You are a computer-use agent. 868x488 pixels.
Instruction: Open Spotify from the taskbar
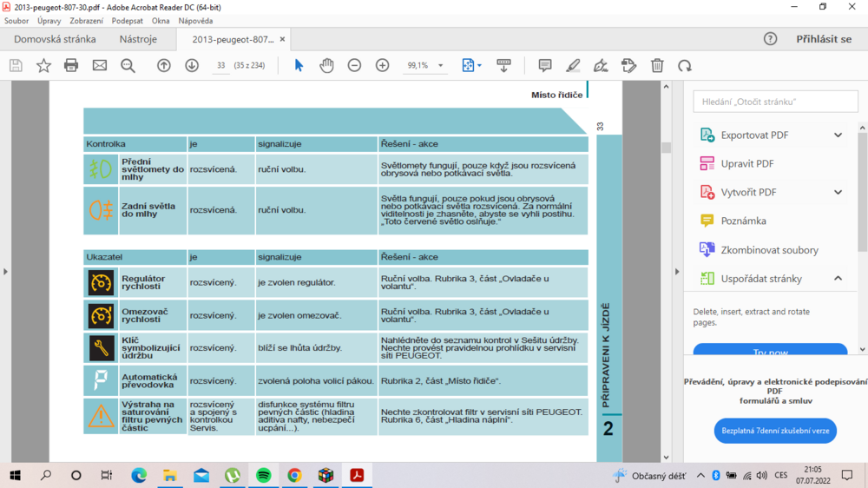coord(264,475)
